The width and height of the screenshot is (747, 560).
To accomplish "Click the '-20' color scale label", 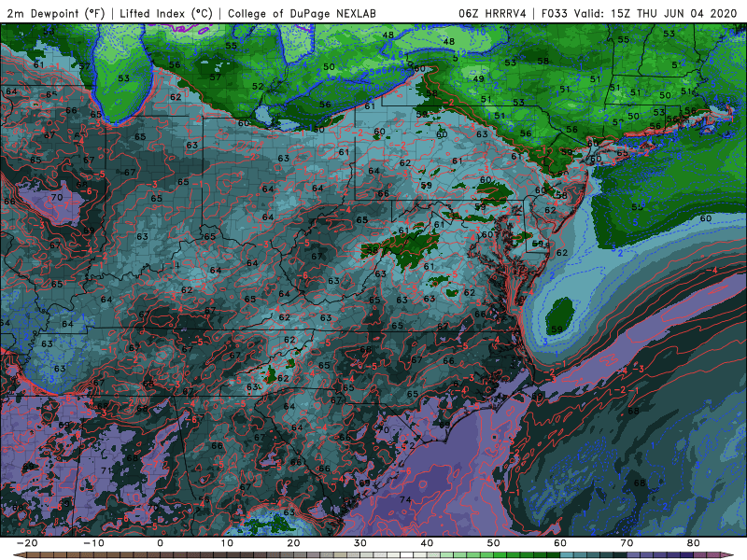I will pyautogui.click(x=27, y=543).
